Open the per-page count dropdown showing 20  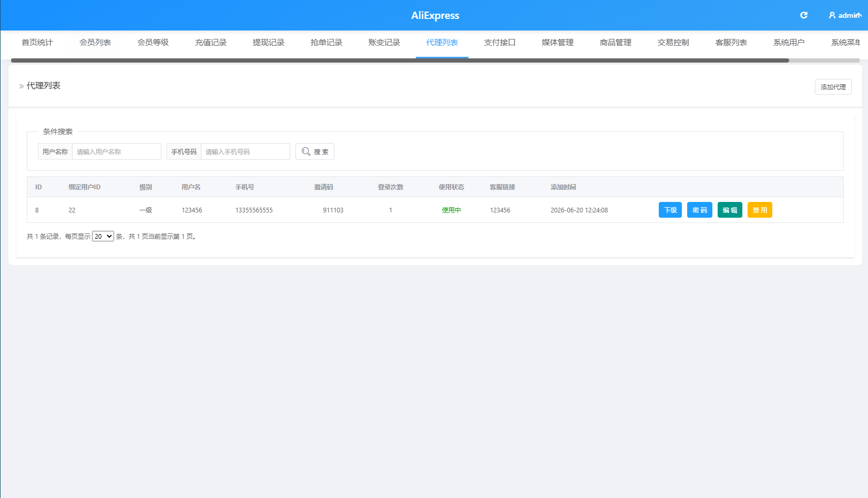[x=103, y=236]
